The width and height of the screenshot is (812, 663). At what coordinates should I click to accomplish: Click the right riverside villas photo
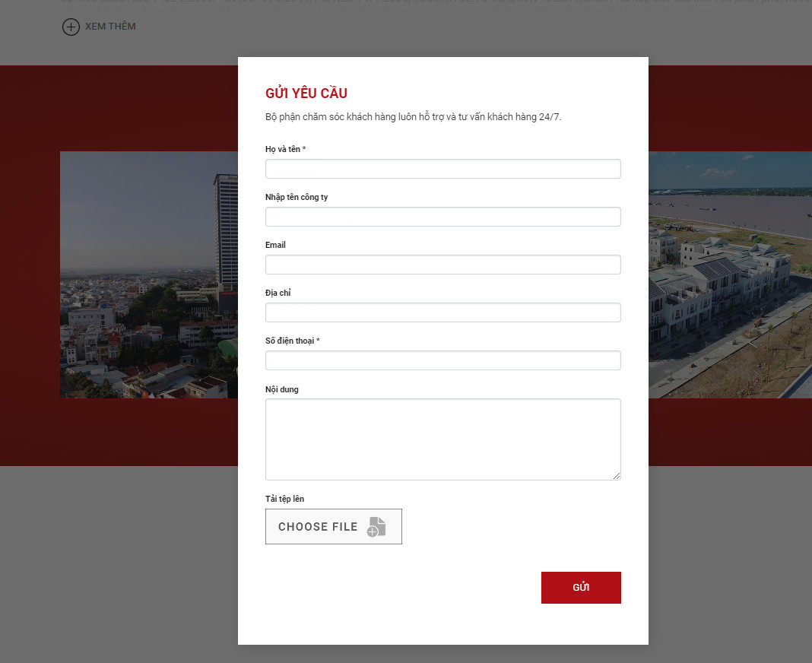[x=730, y=274]
